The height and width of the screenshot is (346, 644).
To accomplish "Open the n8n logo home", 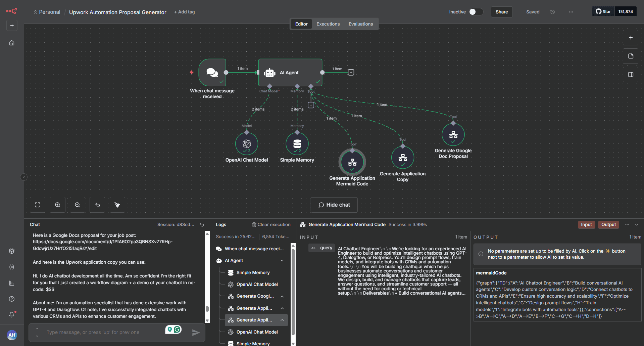I will pyautogui.click(x=11, y=11).
